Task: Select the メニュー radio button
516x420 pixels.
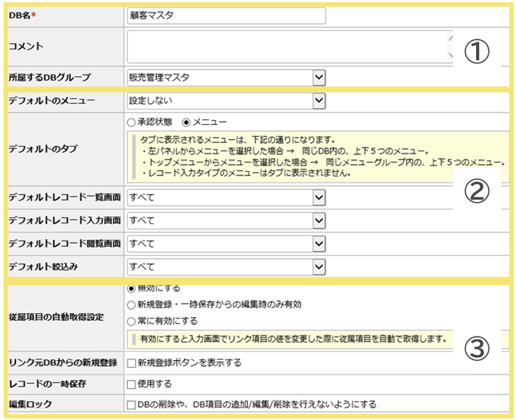Action: [187, 122]
